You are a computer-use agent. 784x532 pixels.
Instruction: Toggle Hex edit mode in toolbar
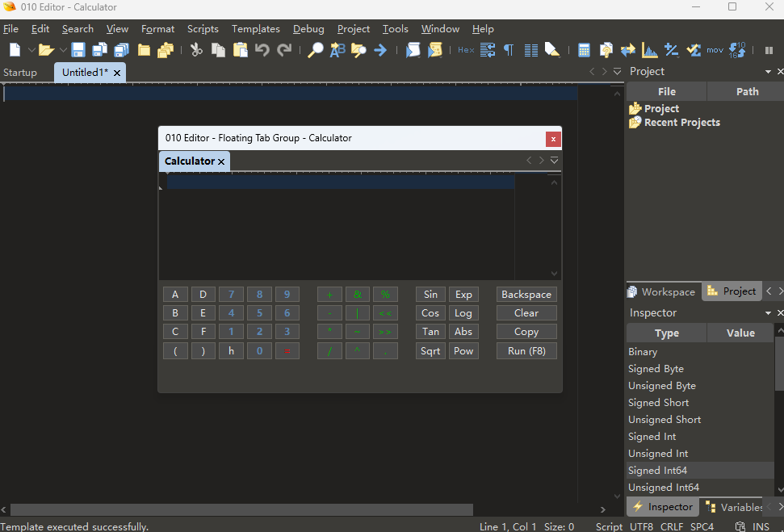pyautogui.click(x=466, y=49)
